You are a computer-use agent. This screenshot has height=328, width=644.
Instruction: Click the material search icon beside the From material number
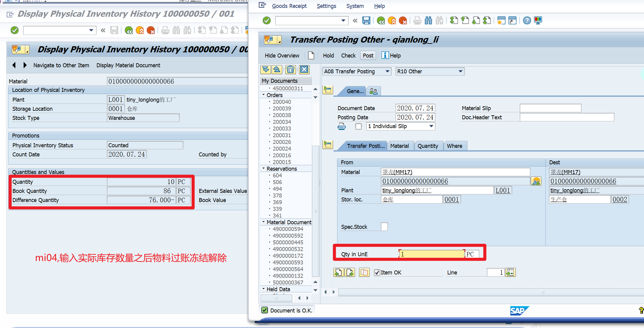coord(536,181)
